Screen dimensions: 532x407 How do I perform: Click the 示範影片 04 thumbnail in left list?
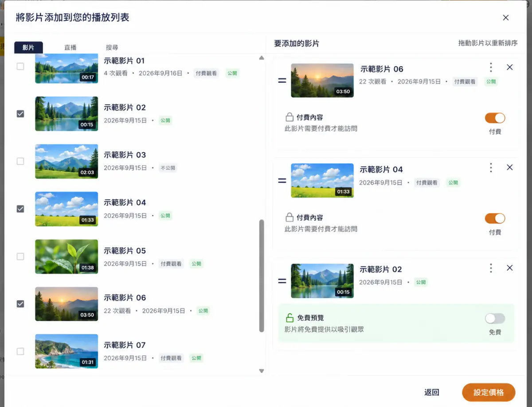(66, 209)
